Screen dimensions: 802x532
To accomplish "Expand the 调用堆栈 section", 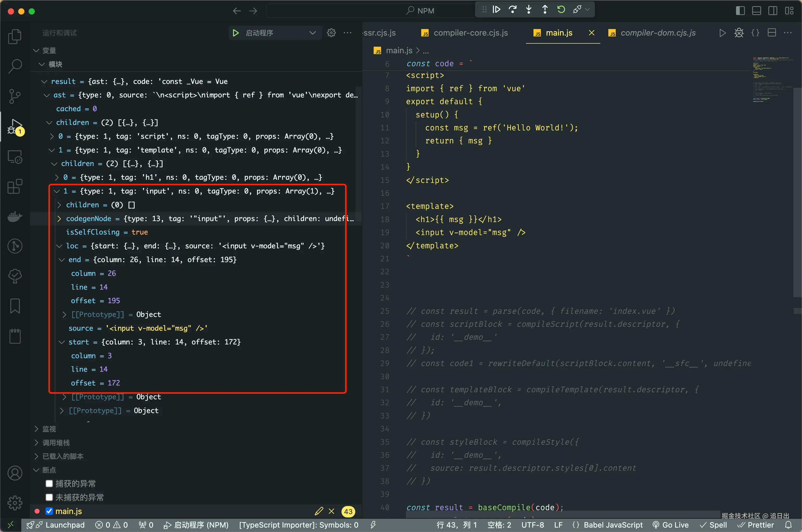I will coord(56,443).
